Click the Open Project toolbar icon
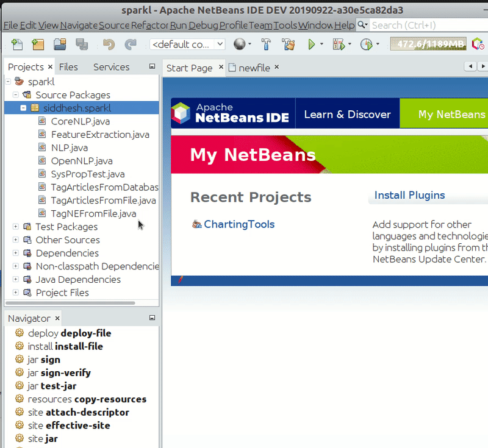488x448 pixels. (60, 44)
